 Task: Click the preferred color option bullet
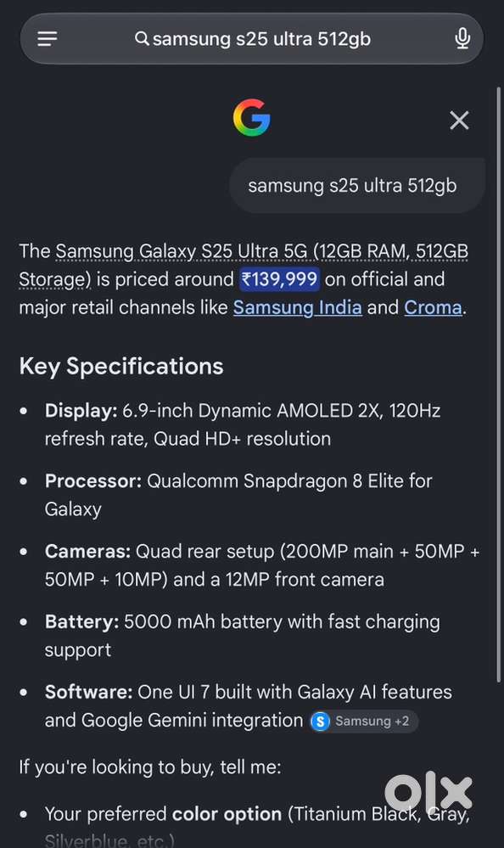(257, 827)
